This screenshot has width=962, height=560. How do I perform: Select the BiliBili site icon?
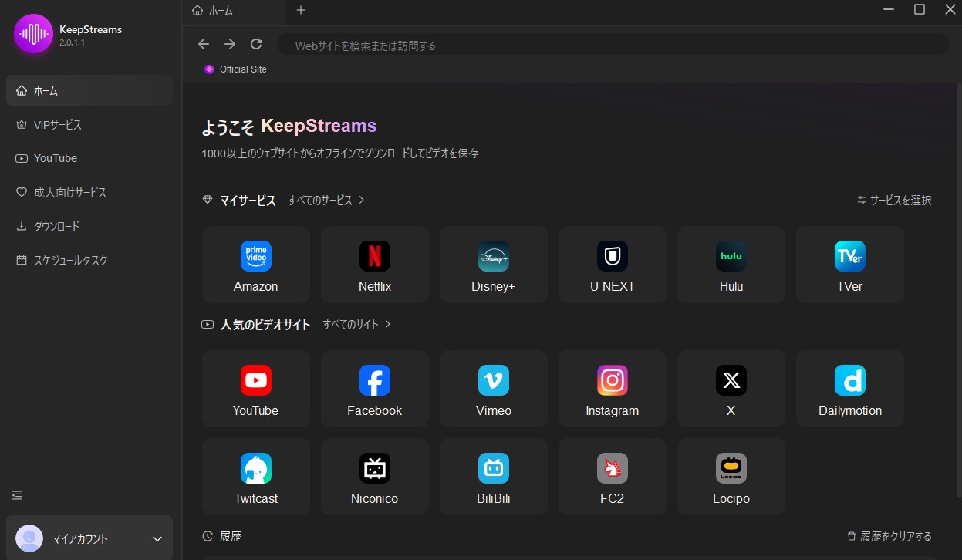(493, 476)
